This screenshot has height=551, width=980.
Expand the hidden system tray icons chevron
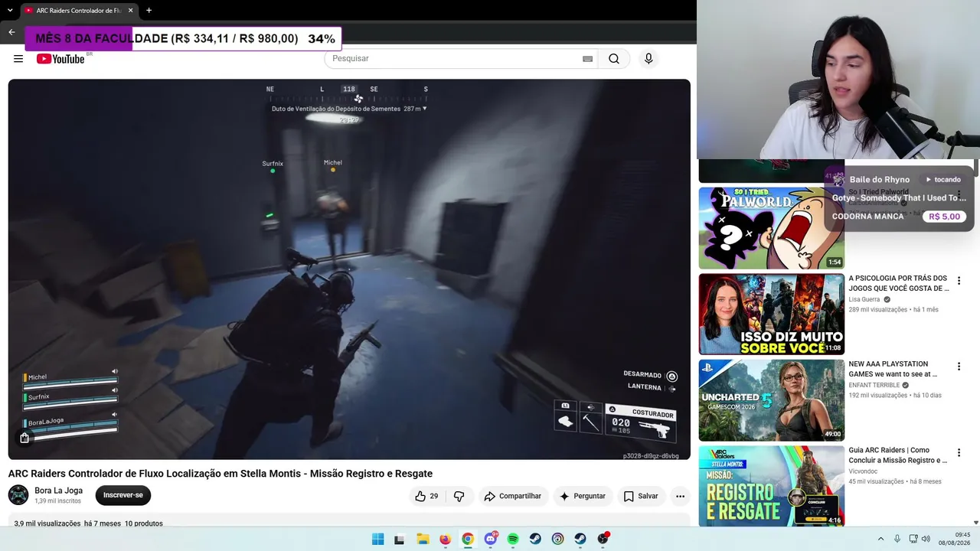880,539
